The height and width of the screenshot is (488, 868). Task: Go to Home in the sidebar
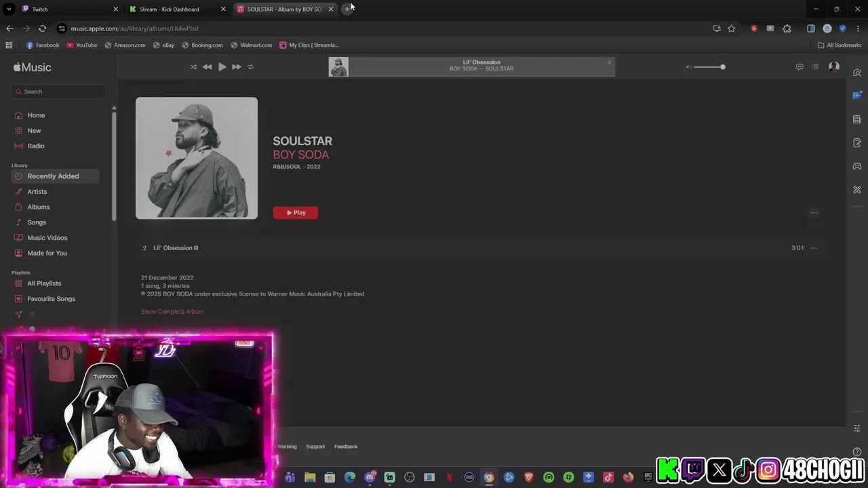[x=36, y=115]
